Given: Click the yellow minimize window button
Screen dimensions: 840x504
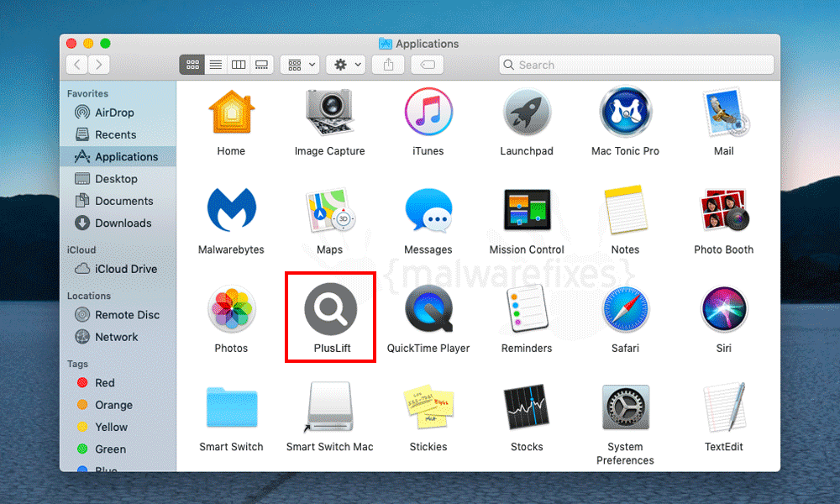Looking at the screenshot, I should pos(88,44).
